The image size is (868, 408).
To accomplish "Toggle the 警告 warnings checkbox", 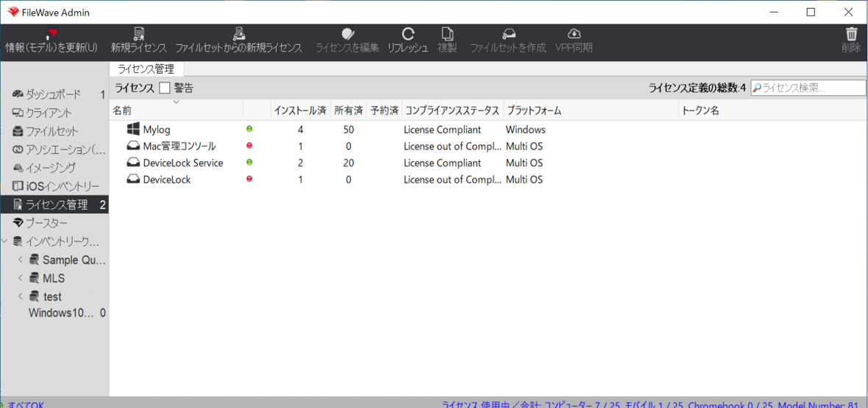I will (165, 88).
